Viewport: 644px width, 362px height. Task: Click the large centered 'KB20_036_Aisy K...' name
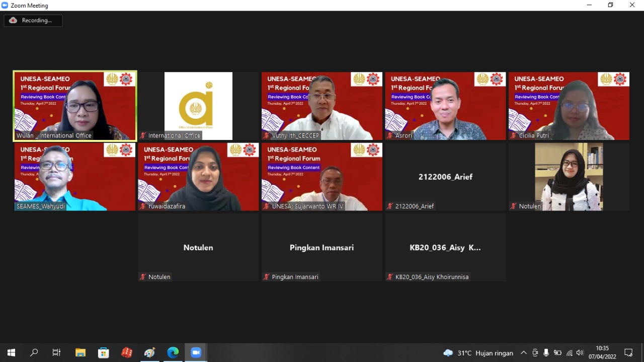tap(445, 248)
